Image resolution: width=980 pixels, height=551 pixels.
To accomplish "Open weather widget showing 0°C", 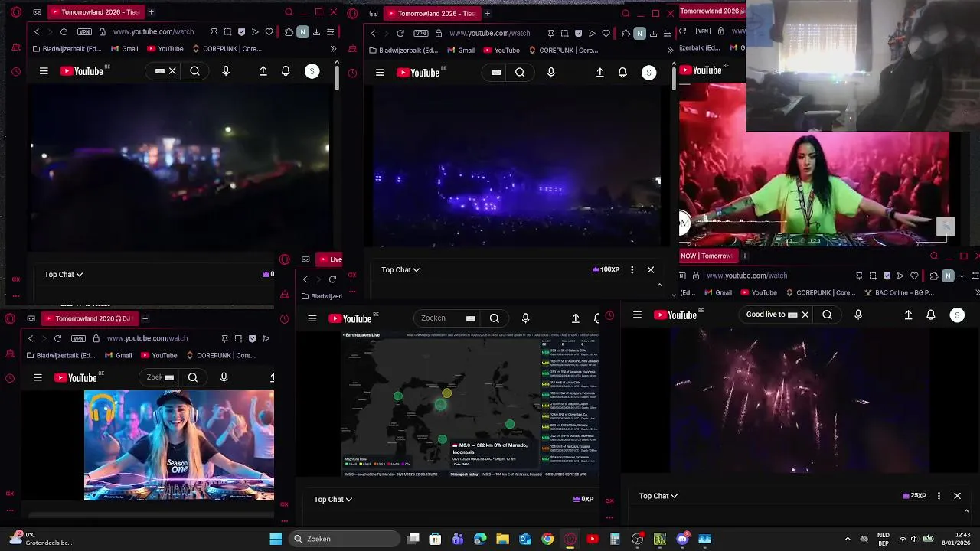I will [40, 539].
